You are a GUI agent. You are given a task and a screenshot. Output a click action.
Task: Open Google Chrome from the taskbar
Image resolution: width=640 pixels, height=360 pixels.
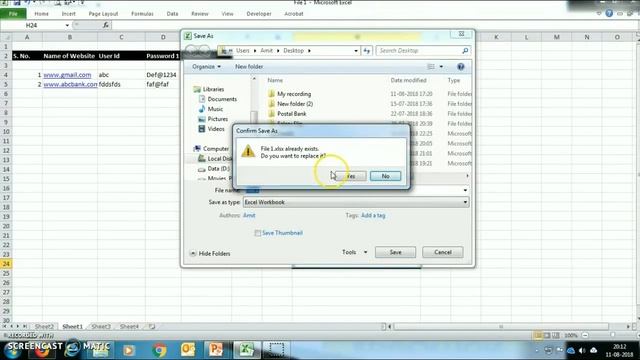159,350
